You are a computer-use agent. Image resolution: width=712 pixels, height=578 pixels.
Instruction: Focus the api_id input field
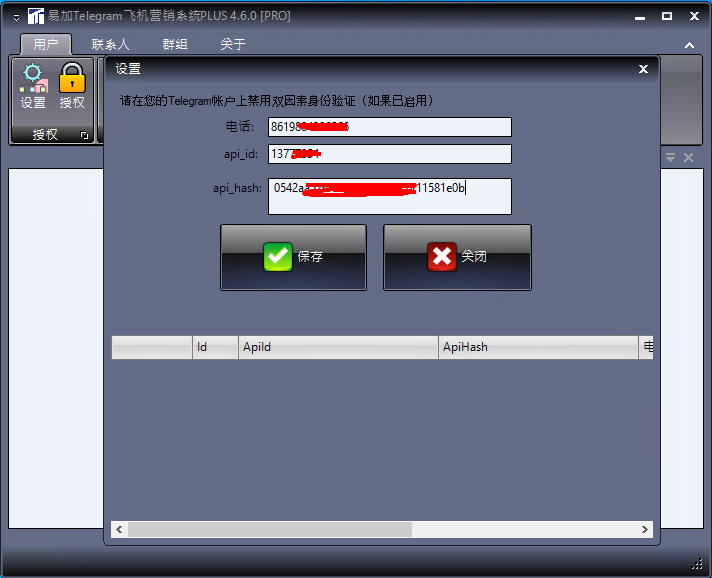[x=390, y=154]
